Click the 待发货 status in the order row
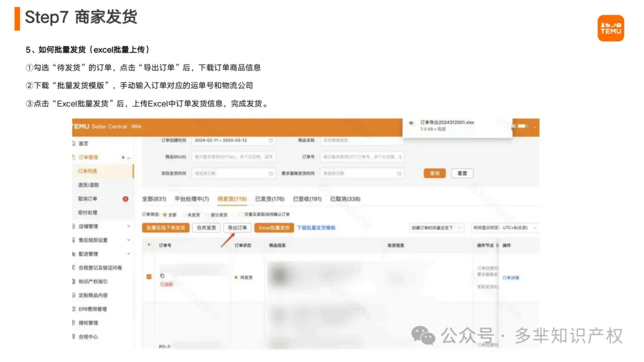This screenshot has height=362, width=644. [246, 278]
